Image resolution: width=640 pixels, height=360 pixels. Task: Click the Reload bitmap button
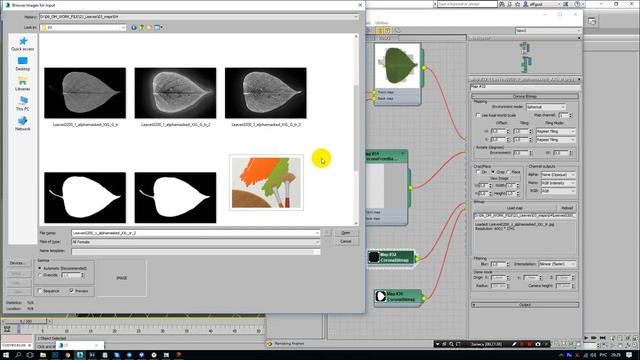pos(567,208)
